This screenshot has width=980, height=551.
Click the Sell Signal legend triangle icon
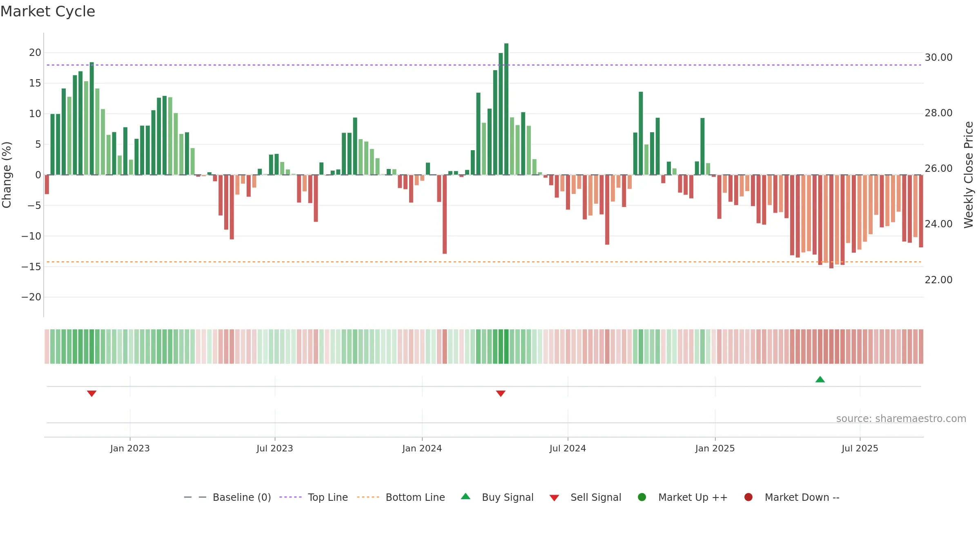[554, 498]
